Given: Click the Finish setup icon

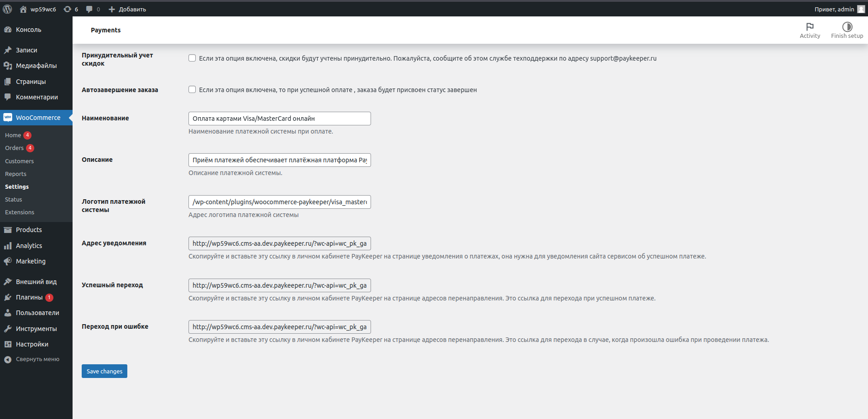Looking at the screenshot, I should [x=847, y=27].
